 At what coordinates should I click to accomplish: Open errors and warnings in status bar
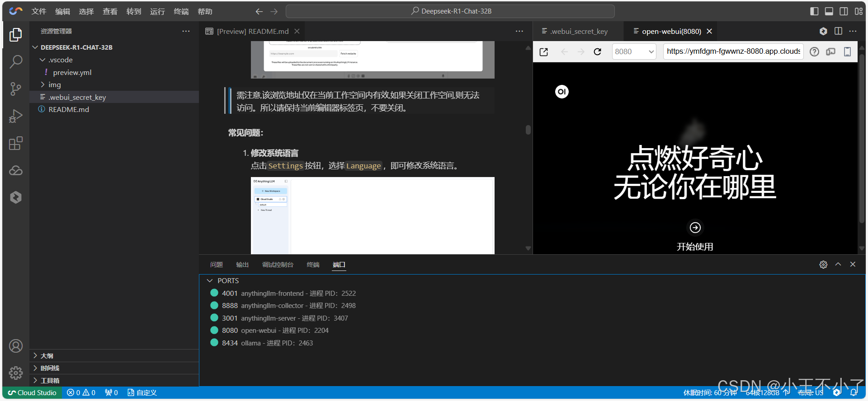click(81, 393)
